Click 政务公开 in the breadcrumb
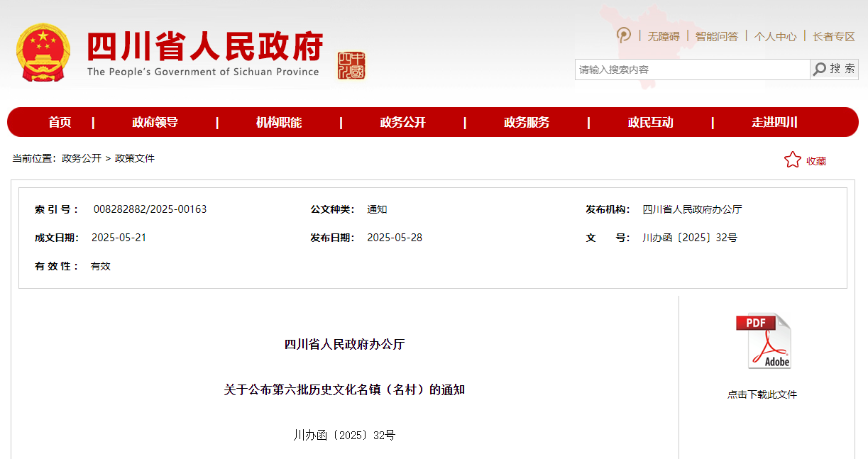This screenshot has width=868, height=459. coord(82,158)
